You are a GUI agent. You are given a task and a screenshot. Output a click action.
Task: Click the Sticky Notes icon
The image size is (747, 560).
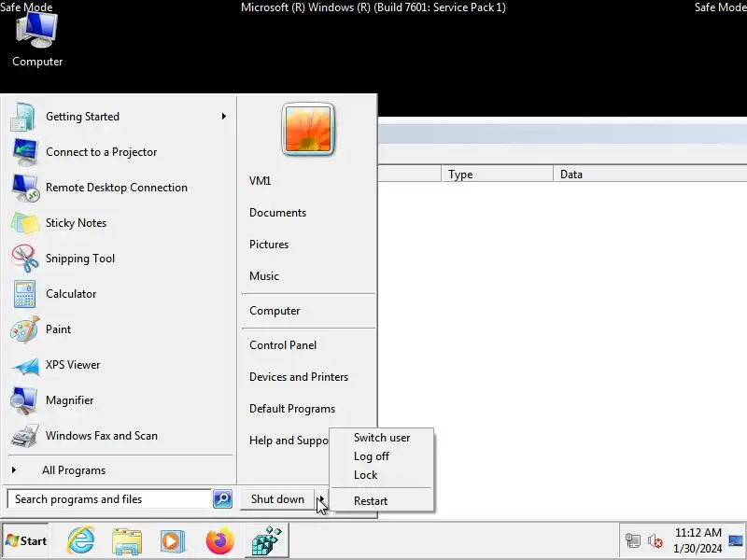click(25, 223)
